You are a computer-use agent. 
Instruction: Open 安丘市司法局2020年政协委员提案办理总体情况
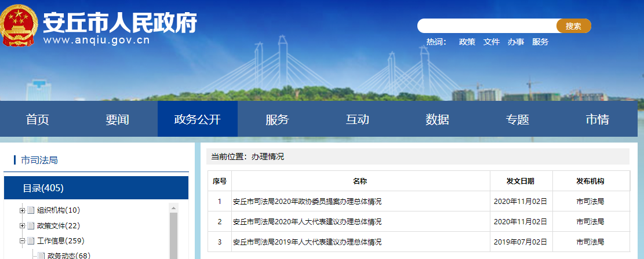click(x=307, y=202)
